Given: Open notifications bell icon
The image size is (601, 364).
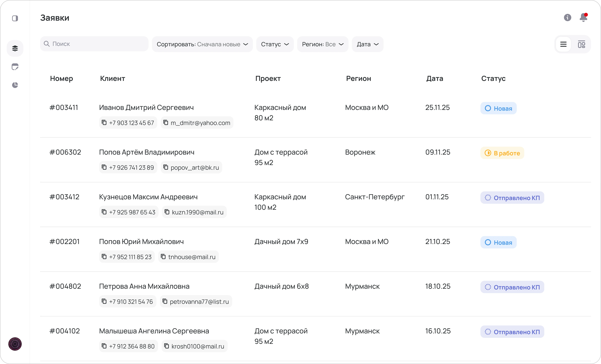Looking at the screenshot, I should [583, 18].
